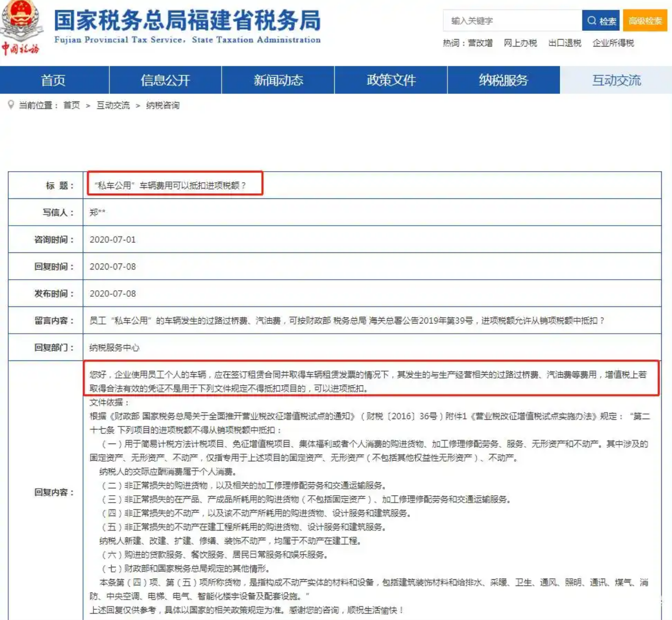Click 纳税咨询 breadcrumb link
This screenshot has width=672, height=620.
163,105
